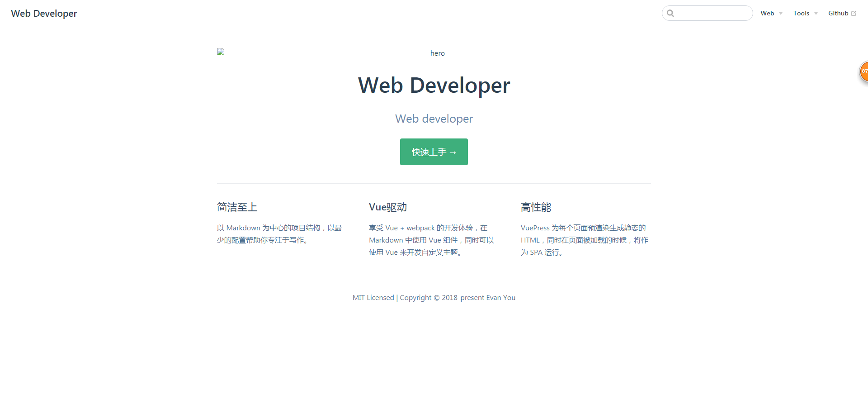
Task: Open the orange floating badge at right edge
Action: (863, 71)
